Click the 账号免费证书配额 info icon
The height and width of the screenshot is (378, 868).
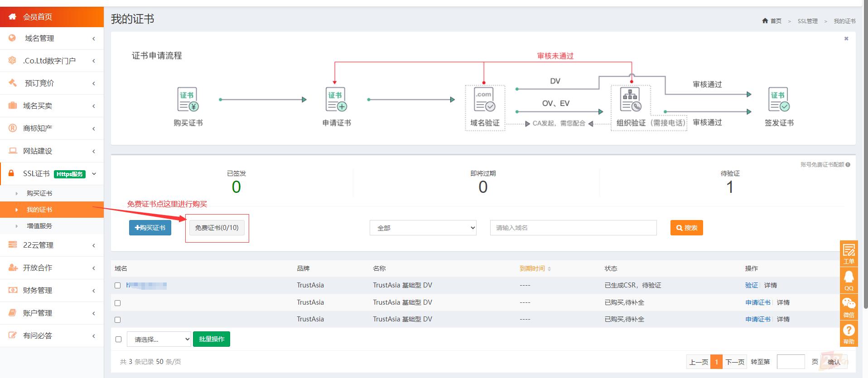(848, 165)
